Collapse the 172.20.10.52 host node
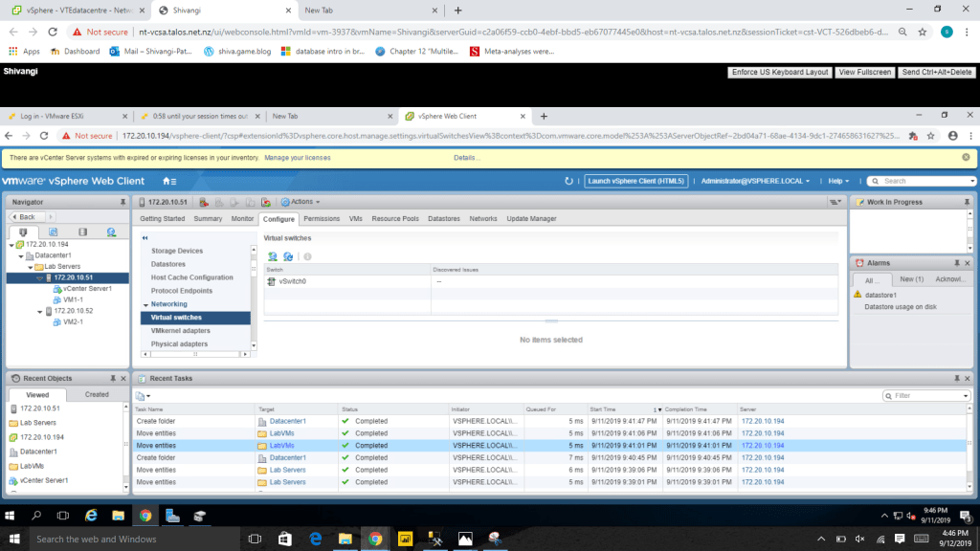This screenshot has width=980, height=551. (x=39, y=311)
